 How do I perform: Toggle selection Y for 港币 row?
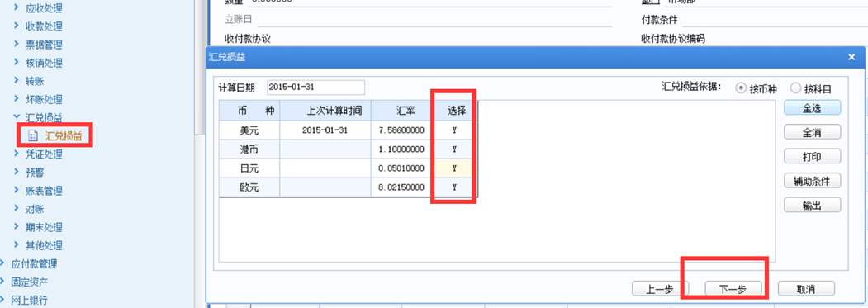tap(454, 149)
